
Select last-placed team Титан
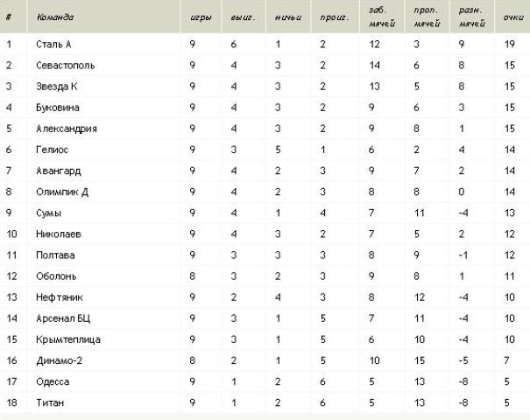[x=50, y=402]
